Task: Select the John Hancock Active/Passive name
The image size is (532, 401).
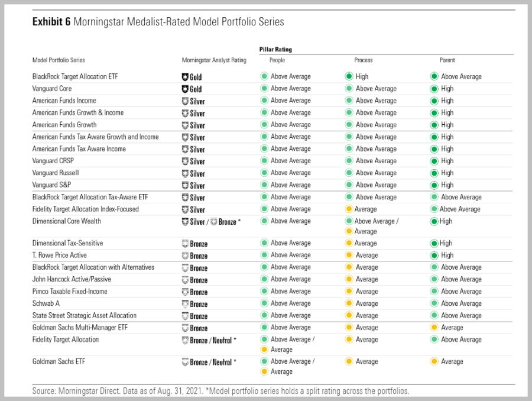Action: [72, 279]
